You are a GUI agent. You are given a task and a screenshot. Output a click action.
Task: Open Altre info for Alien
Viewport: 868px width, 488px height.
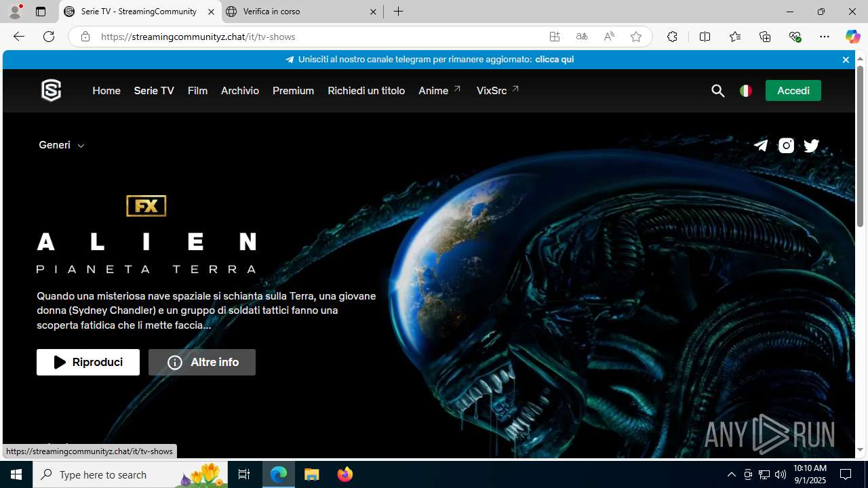tap(202, 363)
